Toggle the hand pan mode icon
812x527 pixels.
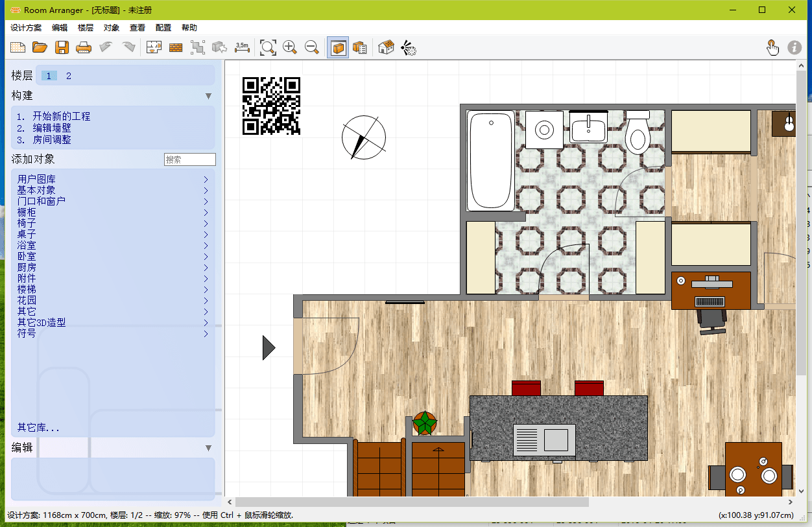pyautogui.click(x=772, y=47)
